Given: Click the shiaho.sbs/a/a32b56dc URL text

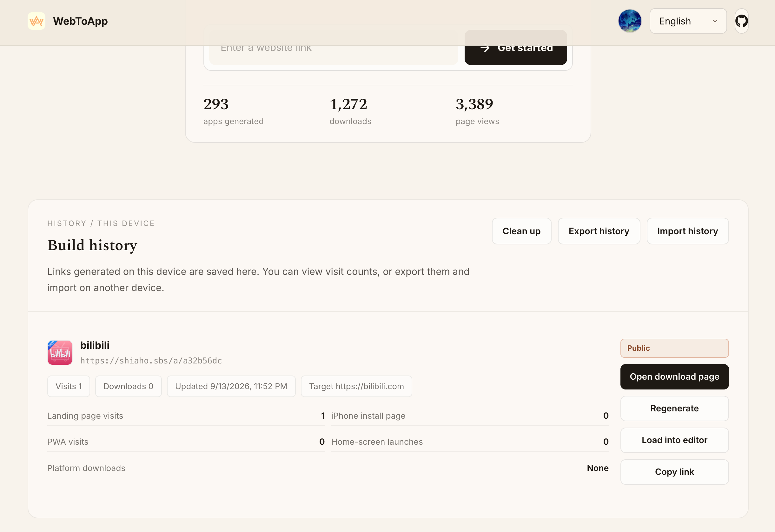Looking at the screenshot, I should click(x=151, y=361).
